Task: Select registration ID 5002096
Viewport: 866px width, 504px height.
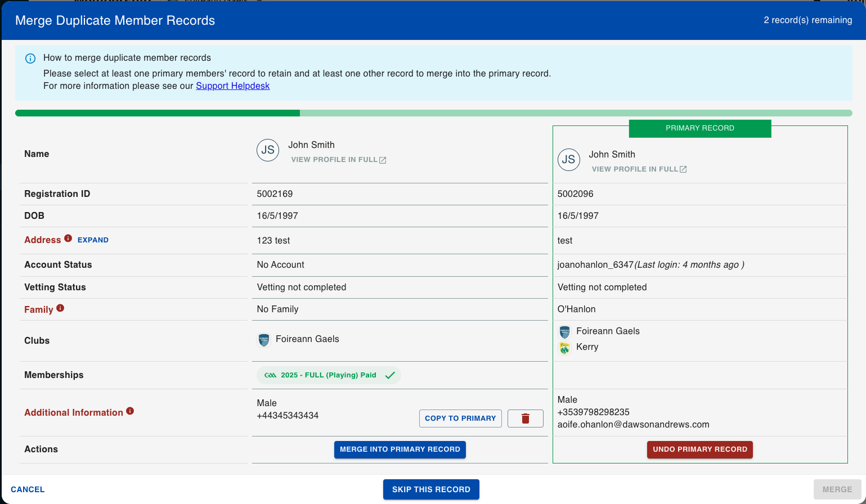Action: [575, 194]
